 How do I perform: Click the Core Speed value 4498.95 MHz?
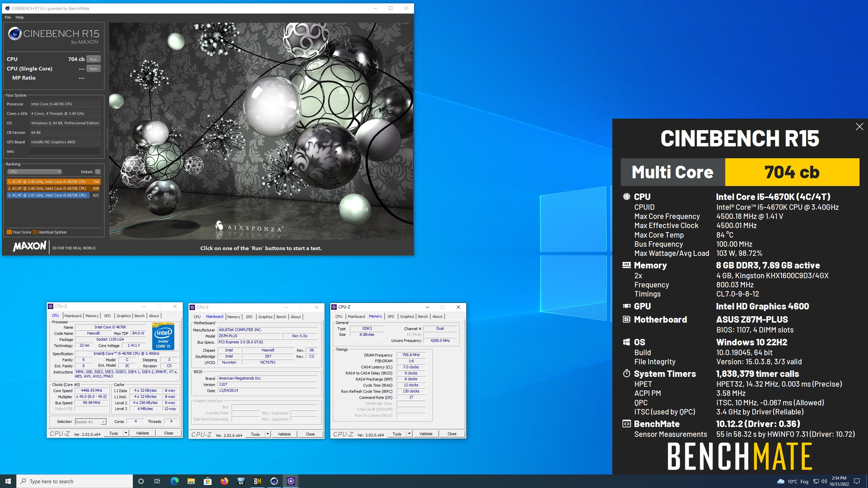click(92, 390)
